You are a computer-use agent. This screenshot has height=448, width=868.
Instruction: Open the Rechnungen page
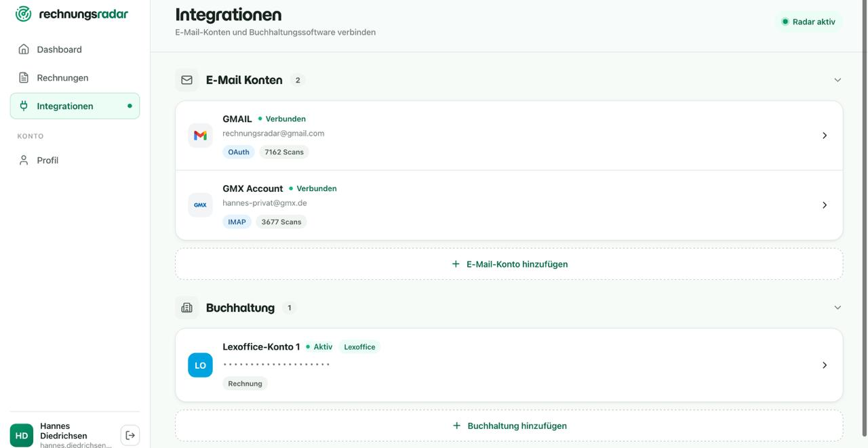[75, 78]
